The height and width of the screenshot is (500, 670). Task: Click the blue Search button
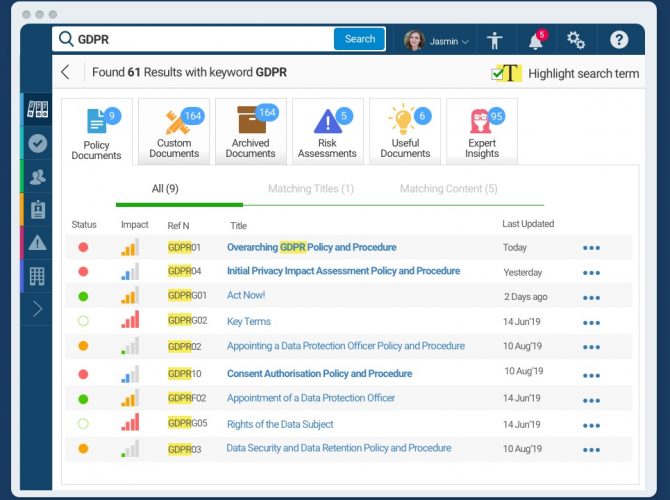point(360,39)
